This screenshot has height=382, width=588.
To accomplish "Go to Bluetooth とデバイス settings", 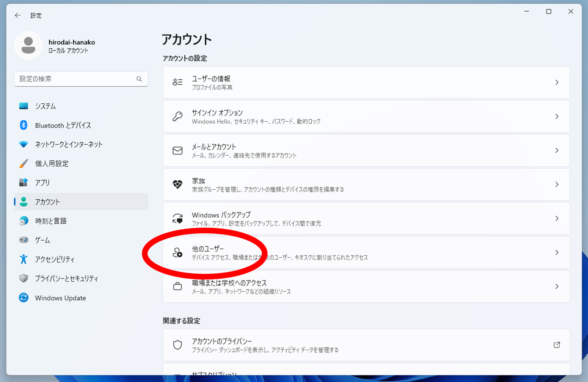I will point(81,125).
